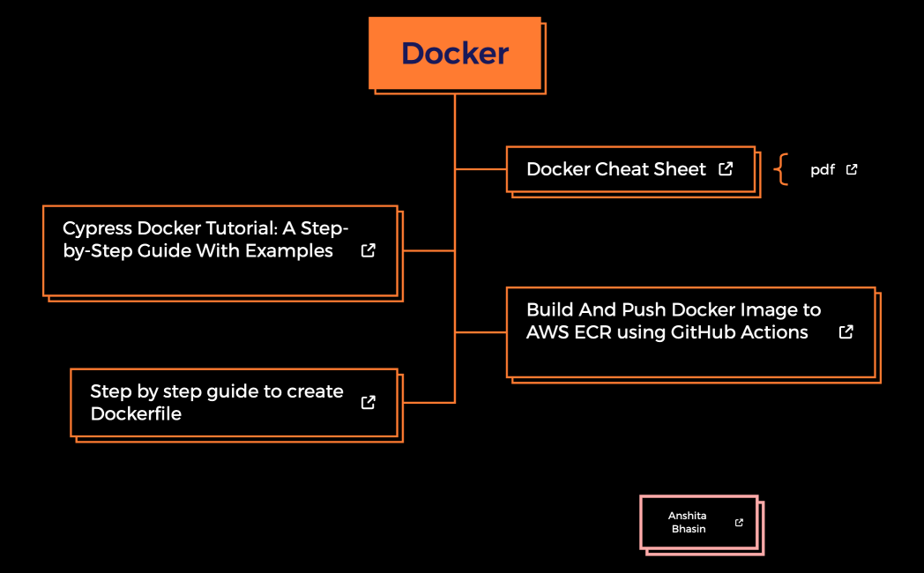Open the link icon on the GitHub Actions card
Image resolution: width=924 pixels, height=573 pixels.
tap(846, 332)
